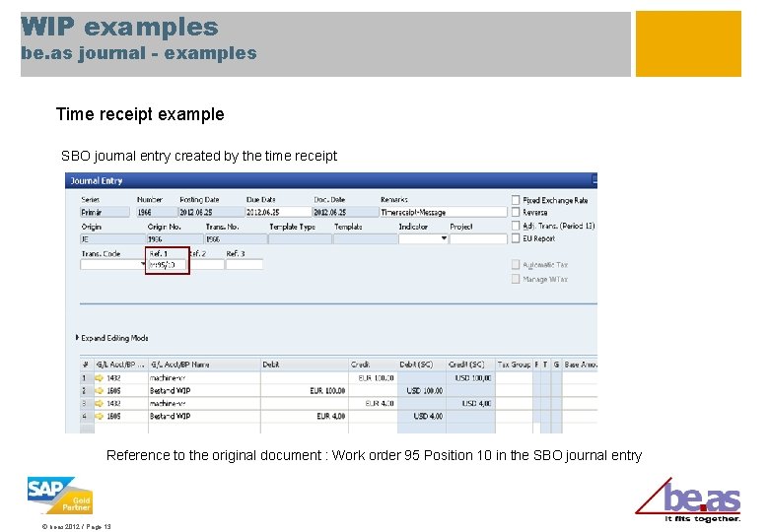Click the Doc. Date field

click(x=346, y=212)
